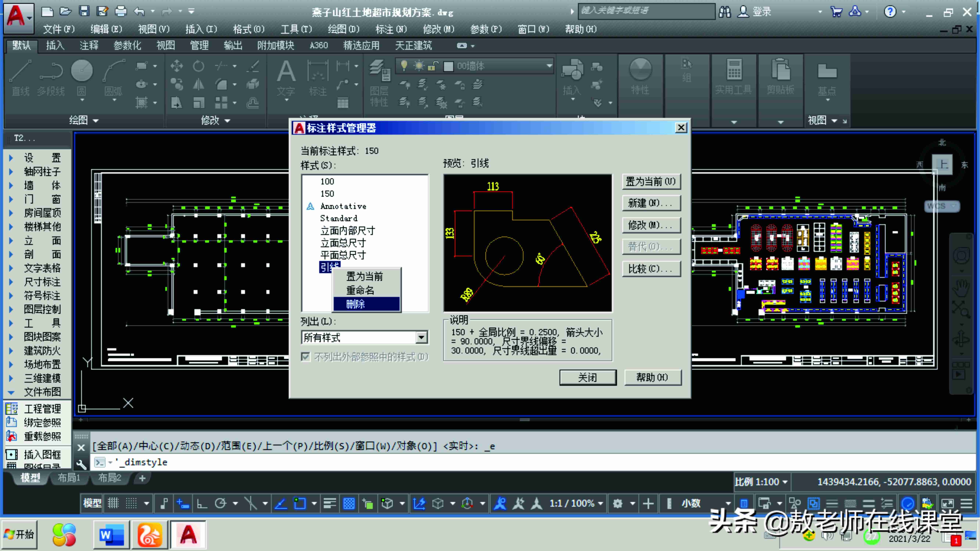Click the layer color swatch beside 00墙体
Viewport: 980px width, 551px height.
click(448, 66)
